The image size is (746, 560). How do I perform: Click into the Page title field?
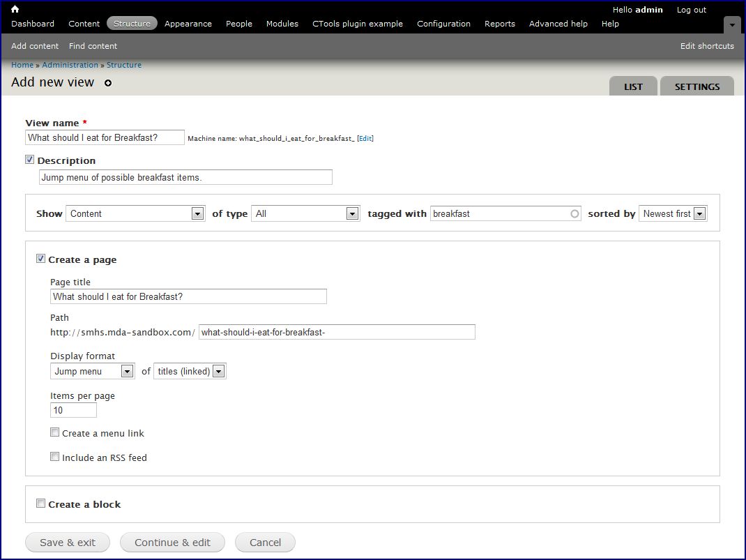pyautogui.click(x=188, y=296)
